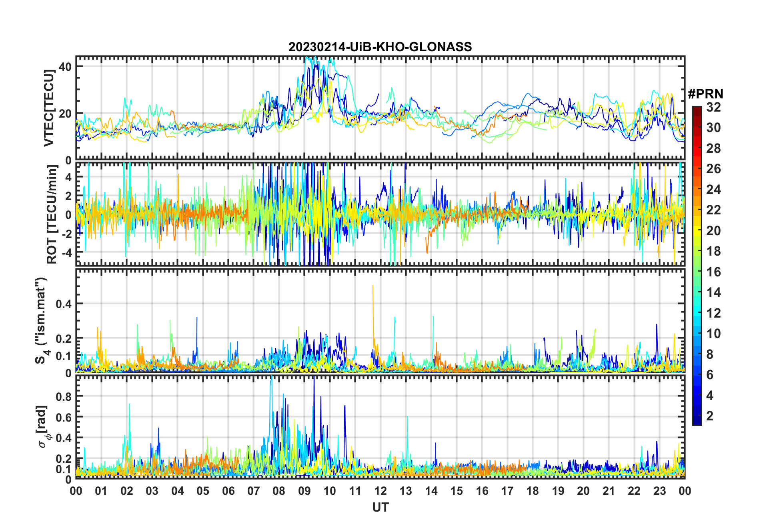
Task: Click the tallest orange spike in the S4 panel
Action: coord(373,286)
